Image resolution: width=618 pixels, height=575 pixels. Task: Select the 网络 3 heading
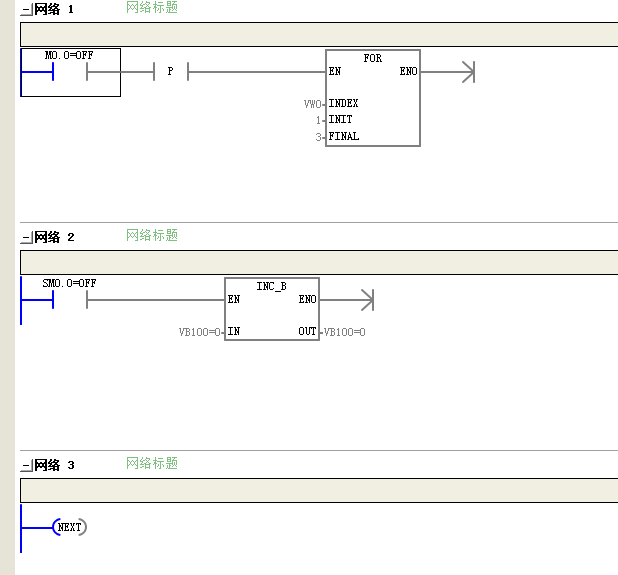(54, 465)
